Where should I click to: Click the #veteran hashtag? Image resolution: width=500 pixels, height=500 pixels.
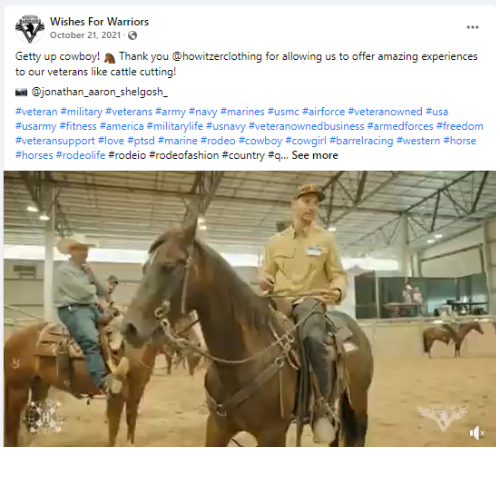(x=36, y=112)
